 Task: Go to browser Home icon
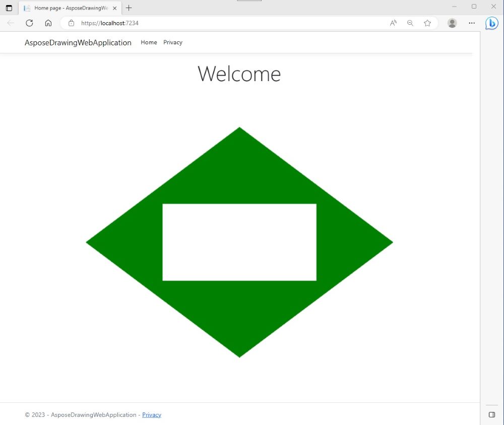tap(48, 23)
